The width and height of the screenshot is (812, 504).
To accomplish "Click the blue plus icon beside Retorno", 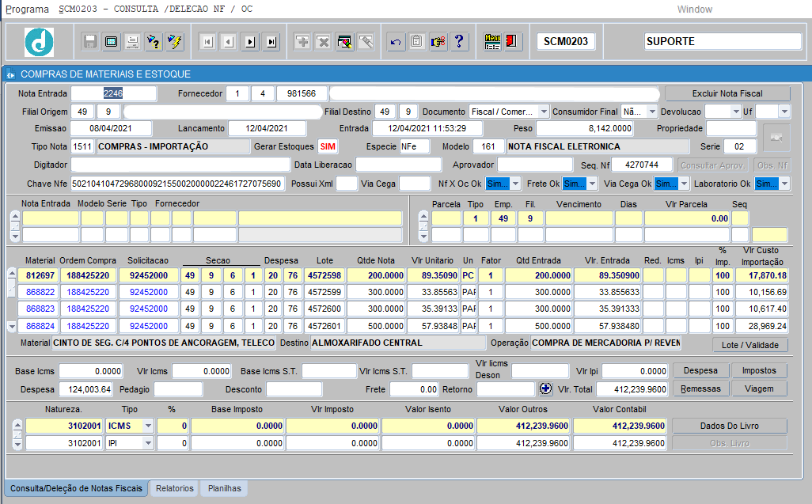I will tap(545, 388).
